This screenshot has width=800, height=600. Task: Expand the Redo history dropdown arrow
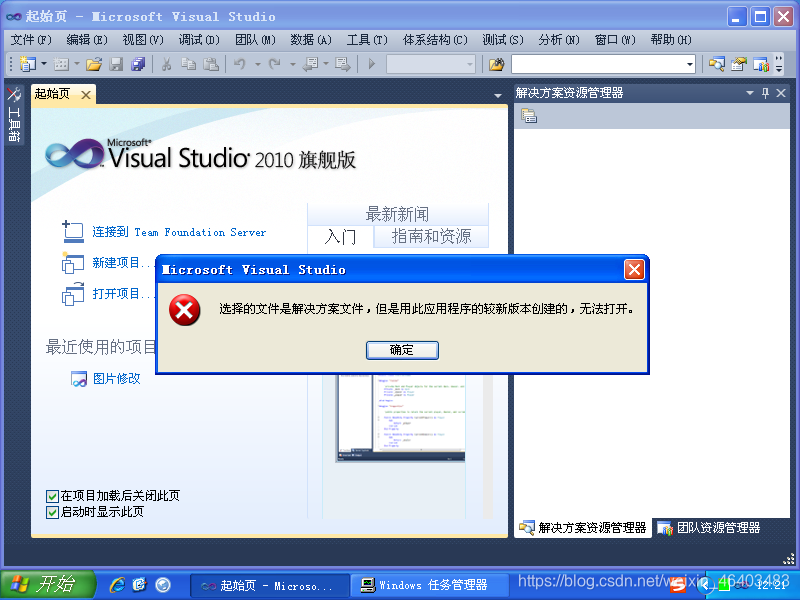(293, 64)
